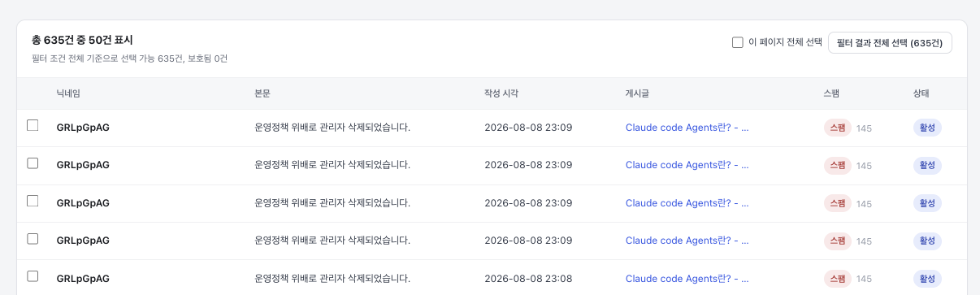Click the 상태 column header
The width and height of the screenshot is (980, 295).
(921, 93)
